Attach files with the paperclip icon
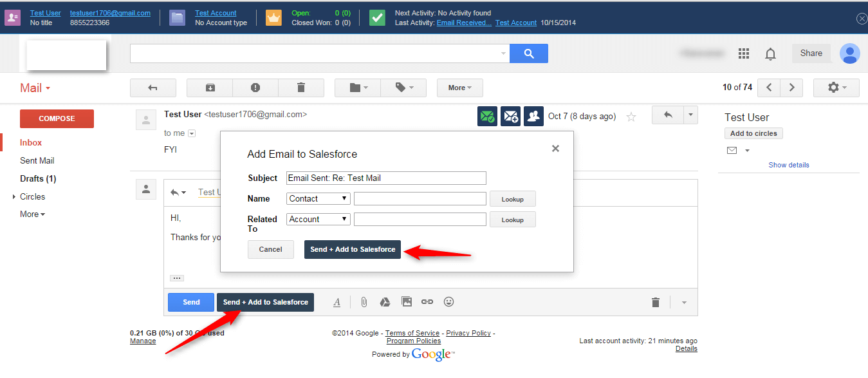This screenshot has width=868, height=378. [x=364, y=302]
